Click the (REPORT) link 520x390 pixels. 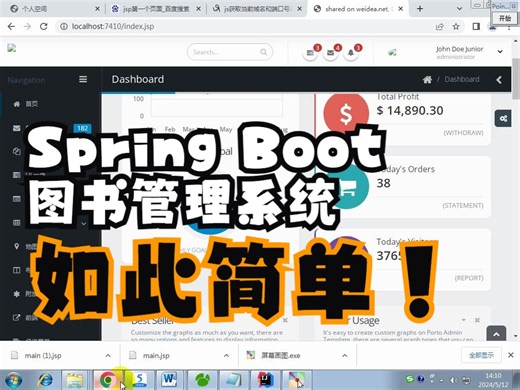point(469,278)
